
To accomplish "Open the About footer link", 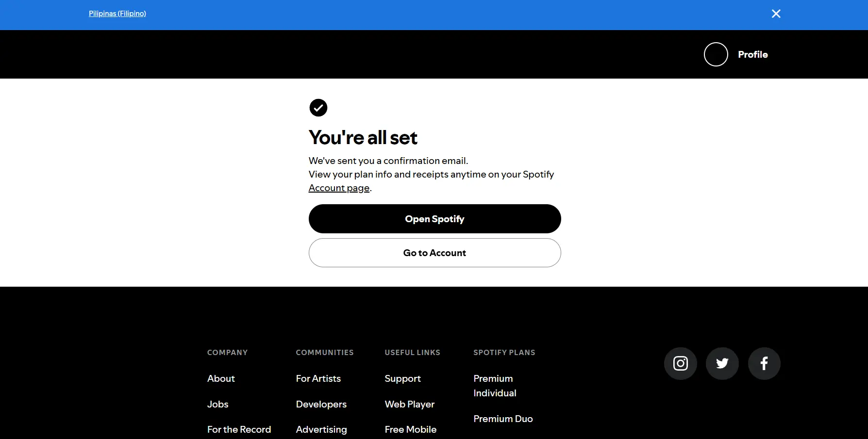I will click(221, 378).
